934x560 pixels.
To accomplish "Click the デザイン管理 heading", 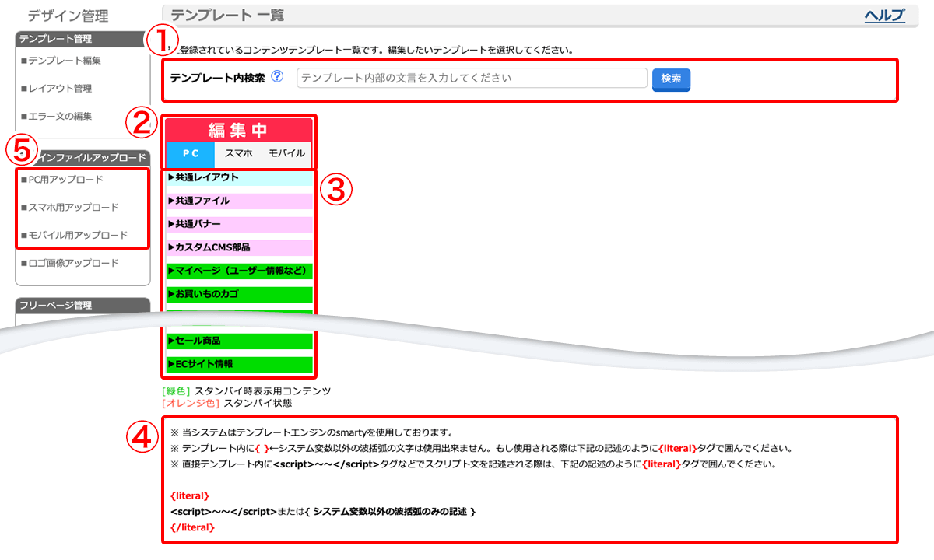I will tap(68, 16).
